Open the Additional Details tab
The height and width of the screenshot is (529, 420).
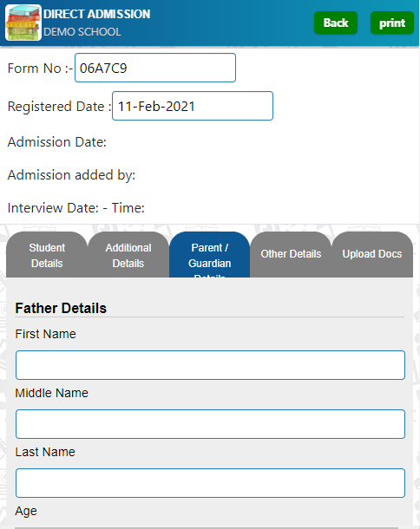128,255
